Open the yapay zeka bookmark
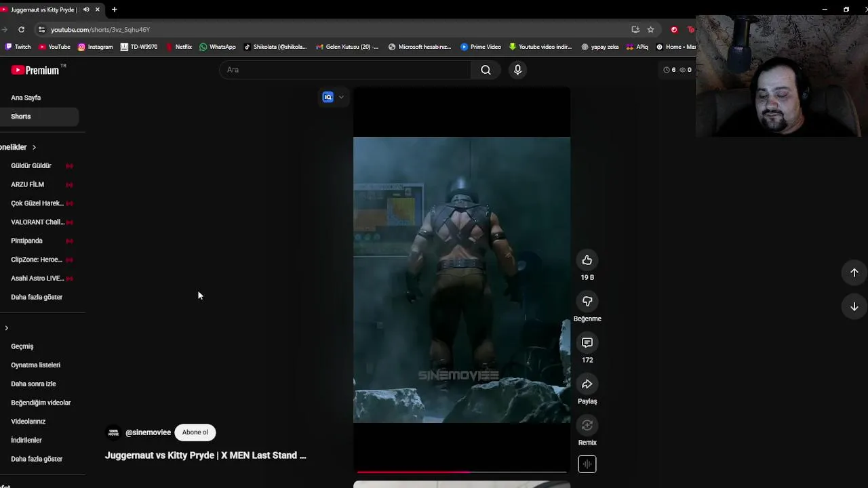Viewport: 868px width, 488px height. 599,47
